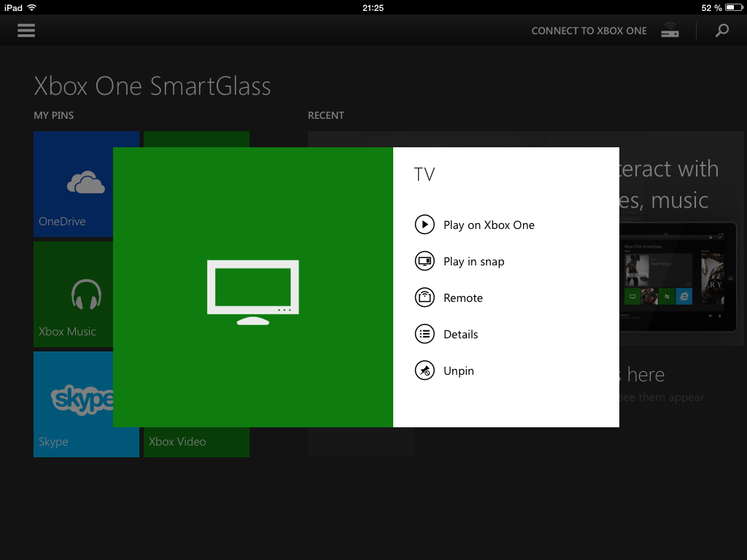This screenshot has width=747, height=560.
Task: Tap the Wi-Fi status icon
Action: [x=32, y=7]
